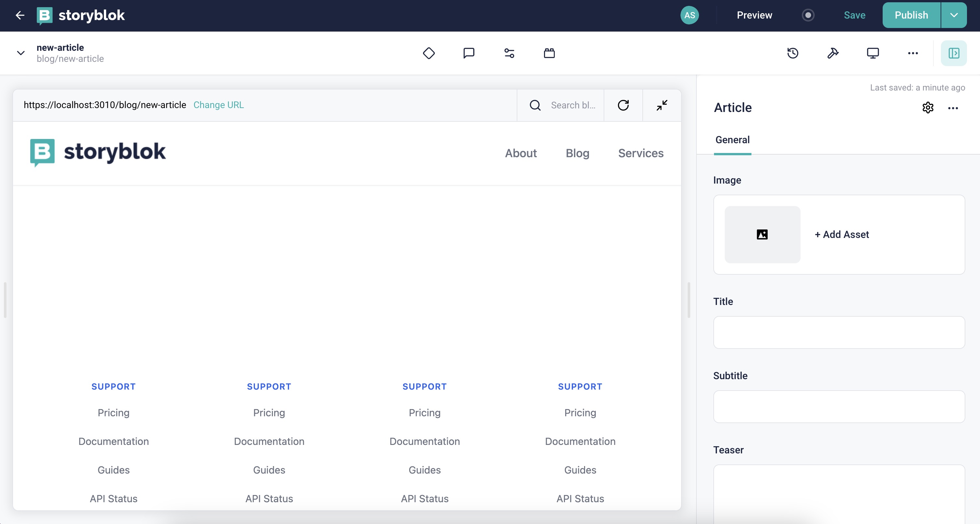Reload the preview with refresh icon

point(623,105)
